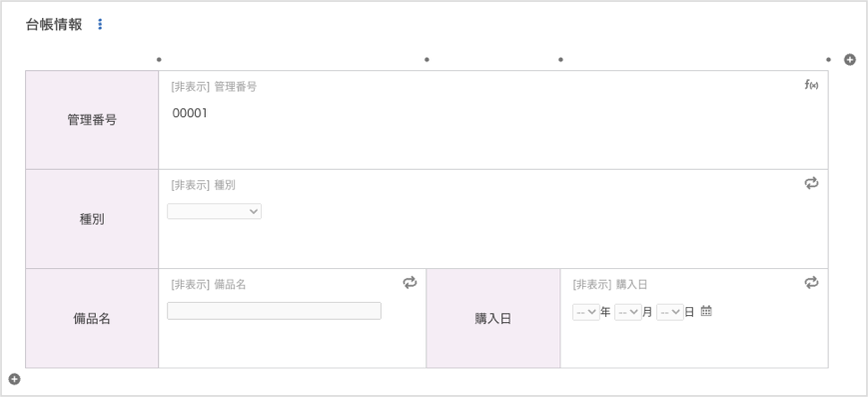
Task: Open the three-dot menu beside 台帳情報
Action: [x=100, y=24]
